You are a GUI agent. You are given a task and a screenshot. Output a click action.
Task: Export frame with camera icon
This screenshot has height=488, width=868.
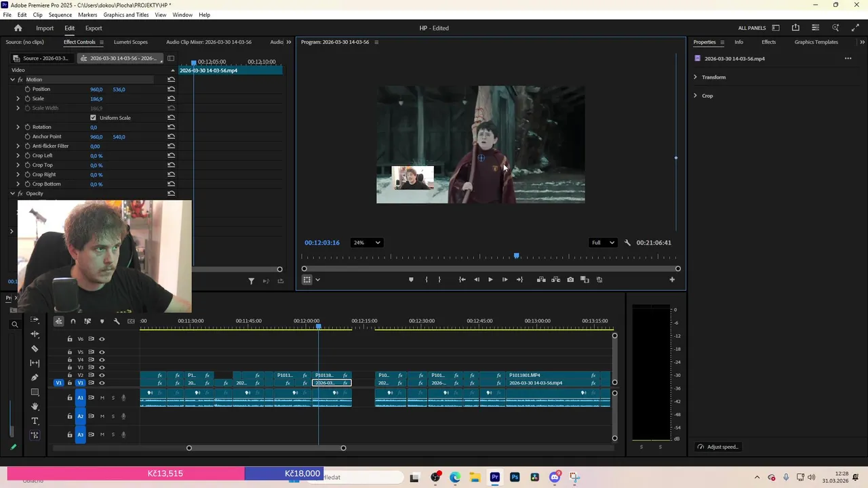(x=570, y=279)
